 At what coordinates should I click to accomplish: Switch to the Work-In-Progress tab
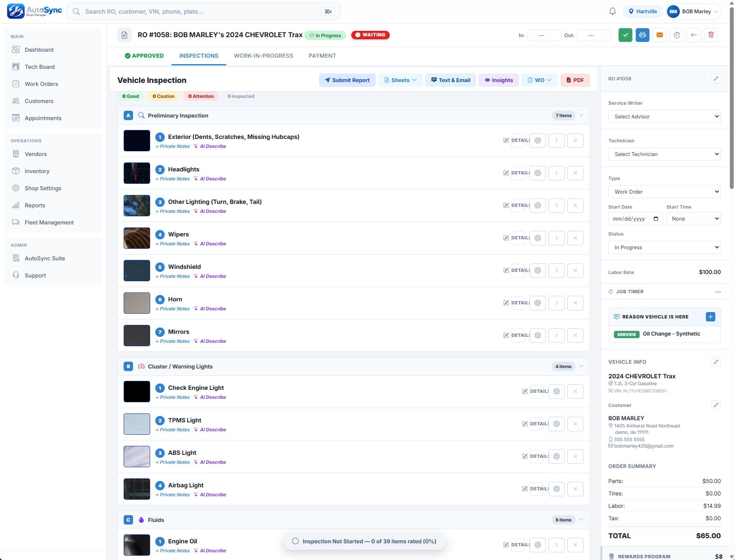(x=264, y=56)
